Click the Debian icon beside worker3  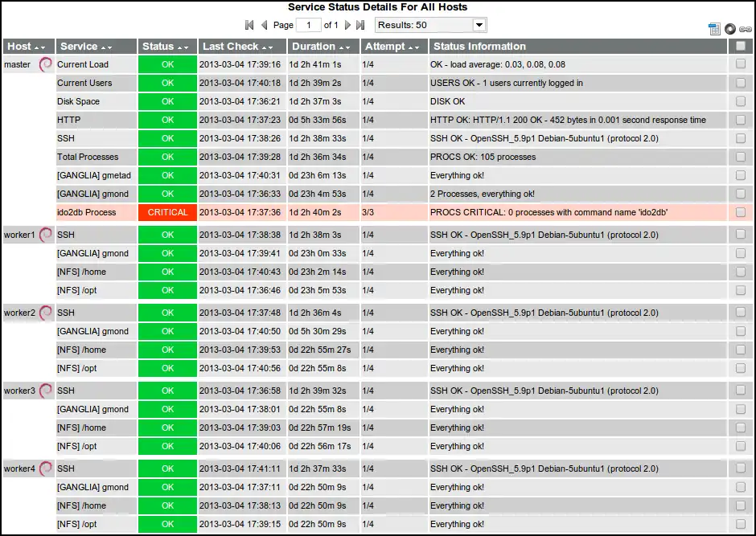[x=46, y=391]
